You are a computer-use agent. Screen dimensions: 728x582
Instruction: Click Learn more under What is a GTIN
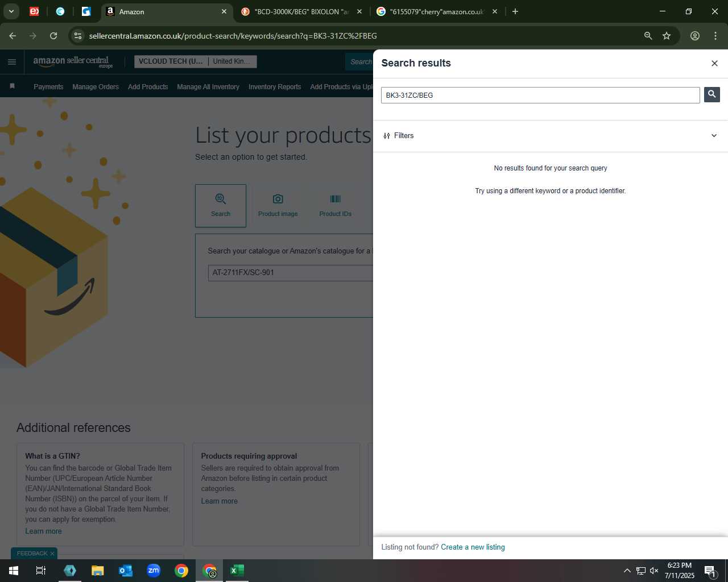tap(43, 531)
